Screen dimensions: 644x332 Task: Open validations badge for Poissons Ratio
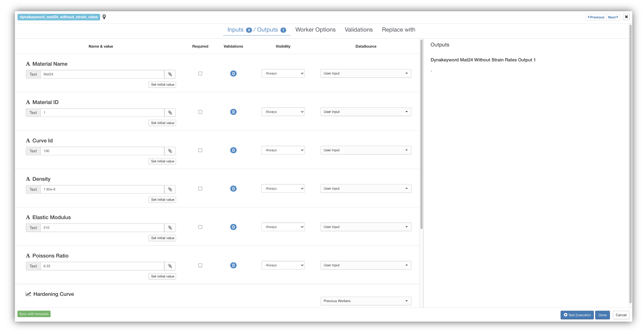click(x=233, y=265)
